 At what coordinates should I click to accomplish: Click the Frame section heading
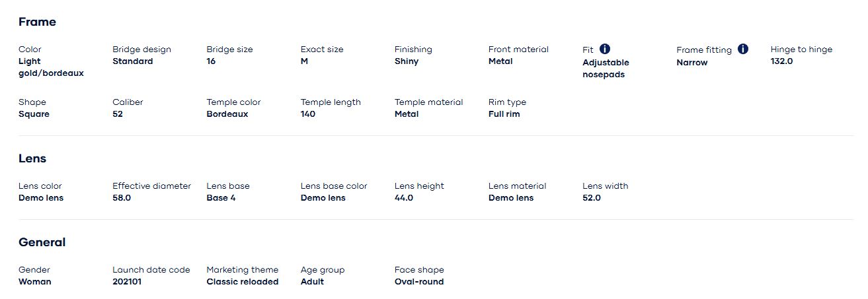(37, 22)
